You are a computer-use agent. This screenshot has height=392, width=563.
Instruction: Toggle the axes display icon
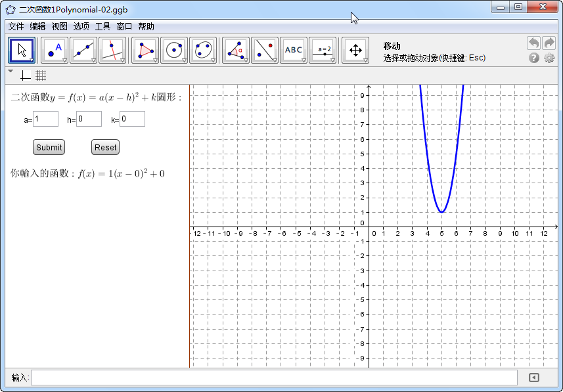click(26, 76)
